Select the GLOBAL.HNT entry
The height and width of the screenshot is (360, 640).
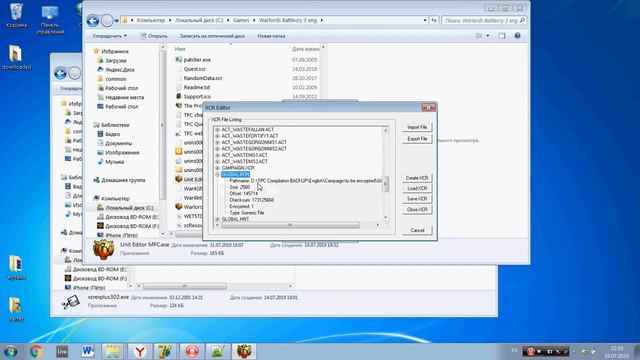point(235,219)
